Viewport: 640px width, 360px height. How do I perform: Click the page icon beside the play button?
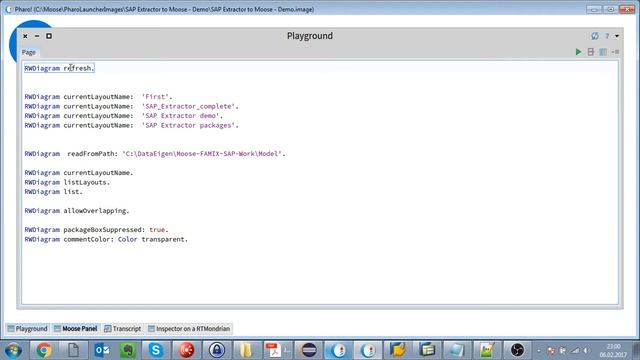591,52
